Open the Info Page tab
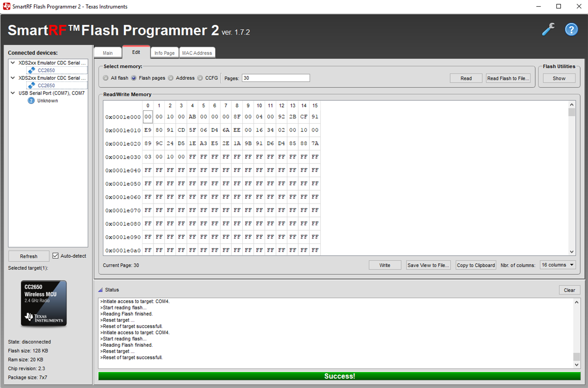 tap(164, 53)
